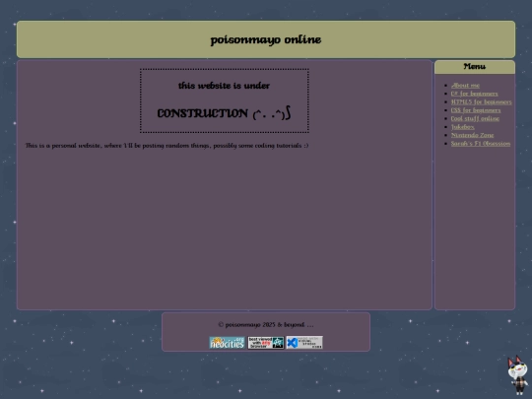Screen dimensions: 532x399
Task: Click the 'This is a personal website' paragraph
Action: point(166,146)
